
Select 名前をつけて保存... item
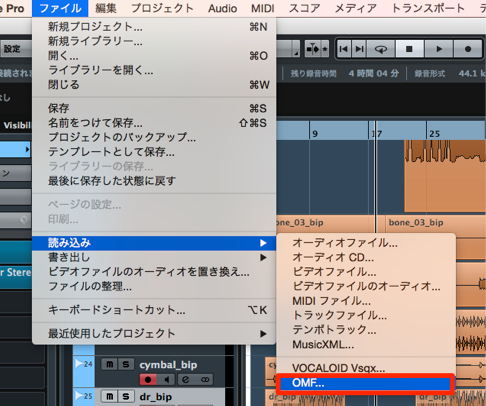[154, 123]
